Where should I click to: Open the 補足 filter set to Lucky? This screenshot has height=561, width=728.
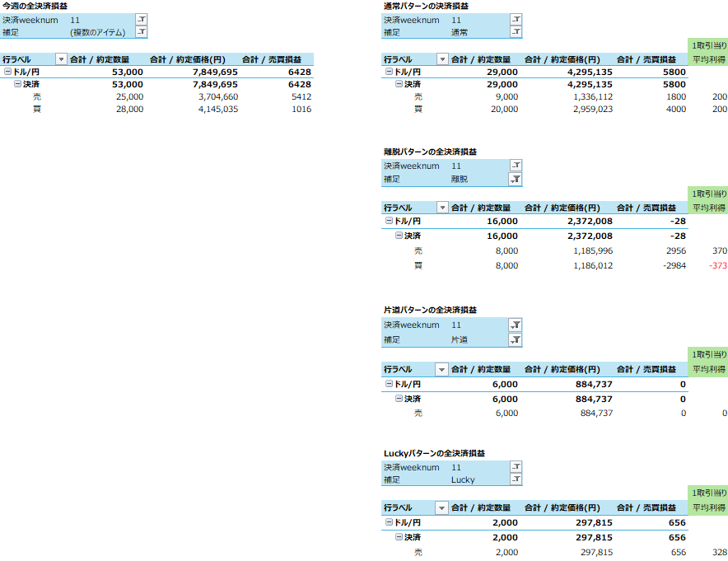coord(516,479)
